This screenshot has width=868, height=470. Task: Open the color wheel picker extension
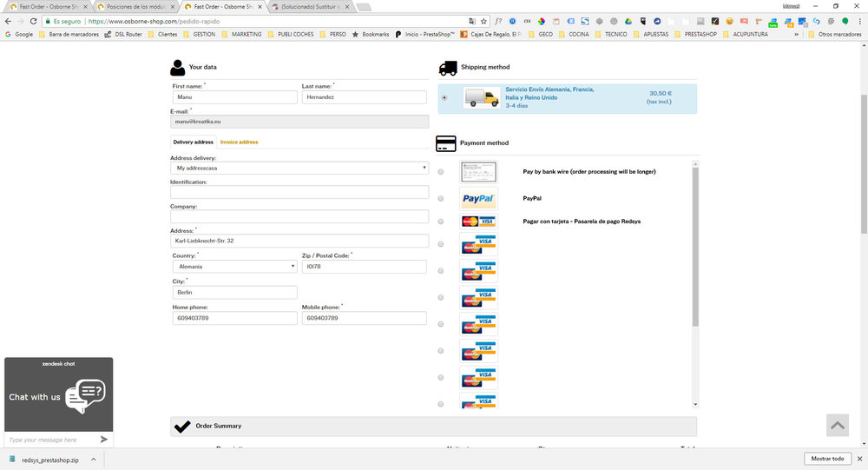[542, 21]
